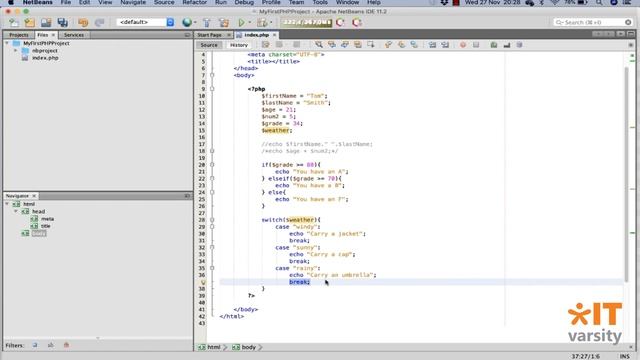Collapse the html node in the Navigator
This screenshot has width=640, height=360.
7,204
